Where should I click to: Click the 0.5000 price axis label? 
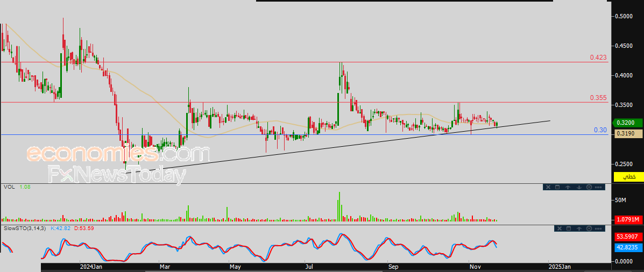(x=624, y=17)
